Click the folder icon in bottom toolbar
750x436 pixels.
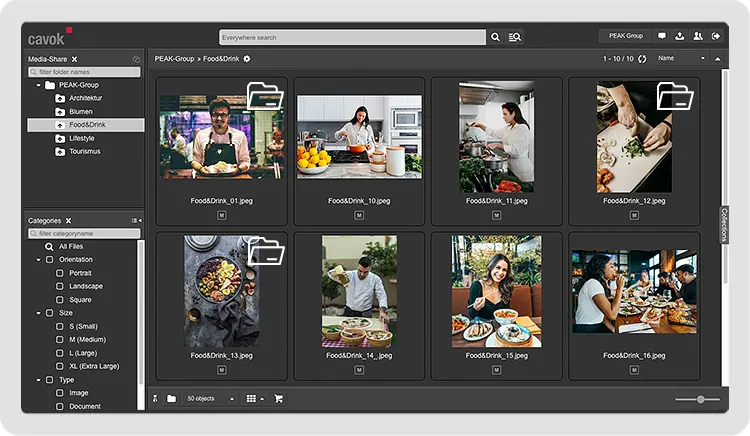coord(171,398)
